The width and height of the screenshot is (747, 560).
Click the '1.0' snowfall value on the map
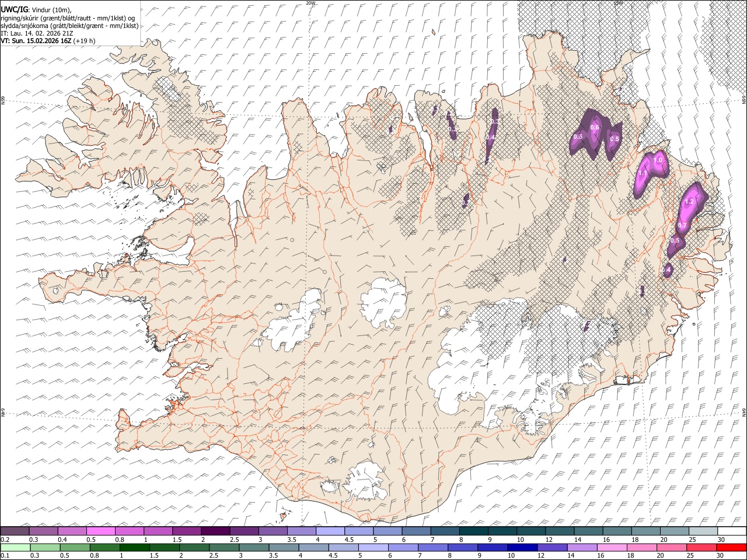tap(658, 160)
